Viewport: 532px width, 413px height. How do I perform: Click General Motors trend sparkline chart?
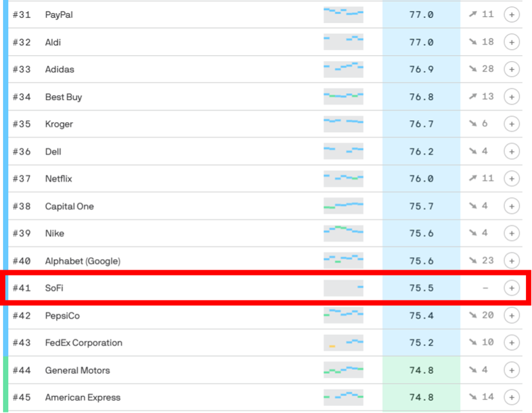point(343,370)
